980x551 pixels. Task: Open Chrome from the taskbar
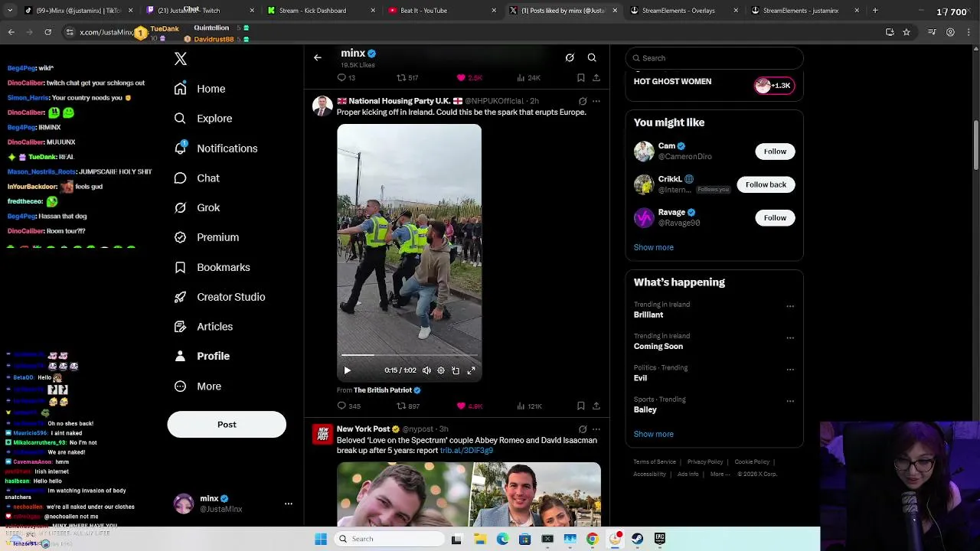593,539
